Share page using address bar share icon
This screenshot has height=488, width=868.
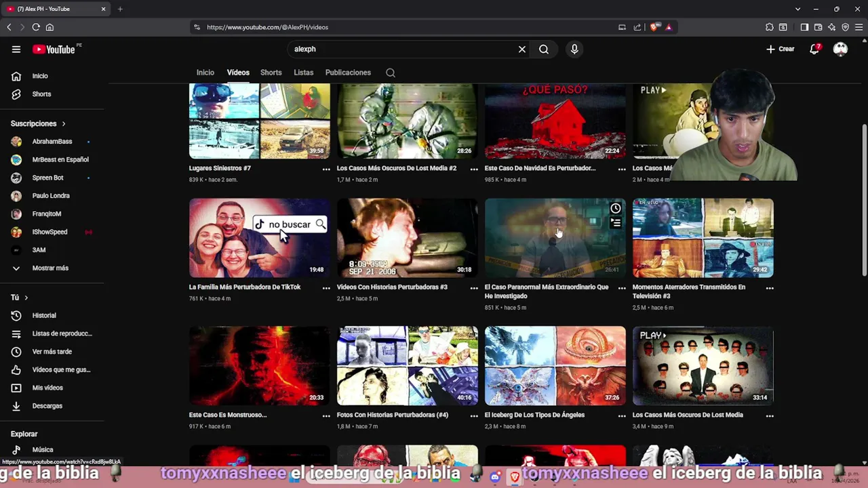coord(637,27)
